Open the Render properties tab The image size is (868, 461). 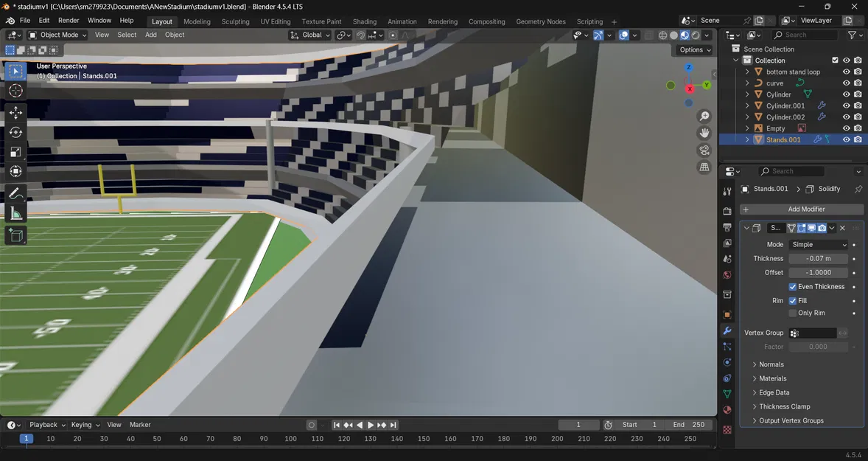tap(727, 211)
